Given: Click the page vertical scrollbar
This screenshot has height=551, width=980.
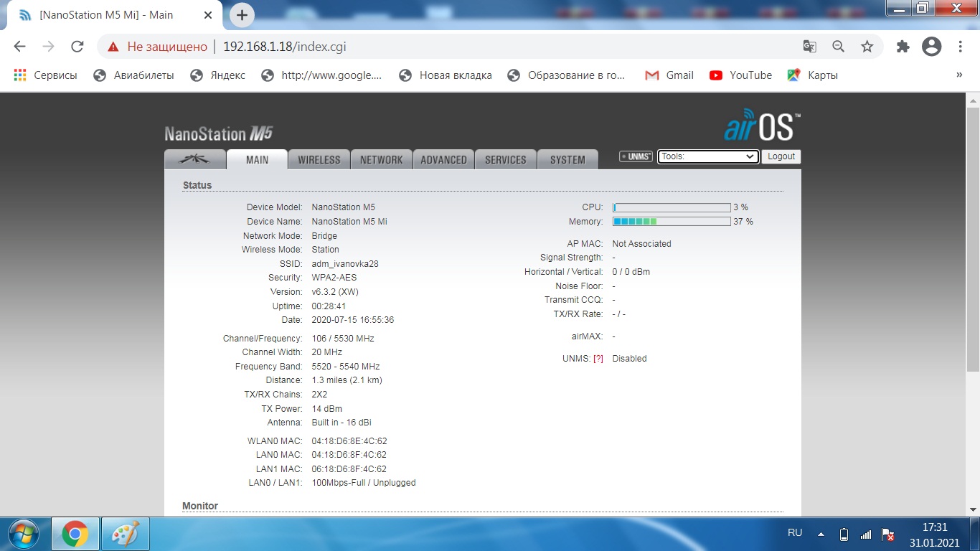Looking at the screenshot, I should tap(973, 238).
